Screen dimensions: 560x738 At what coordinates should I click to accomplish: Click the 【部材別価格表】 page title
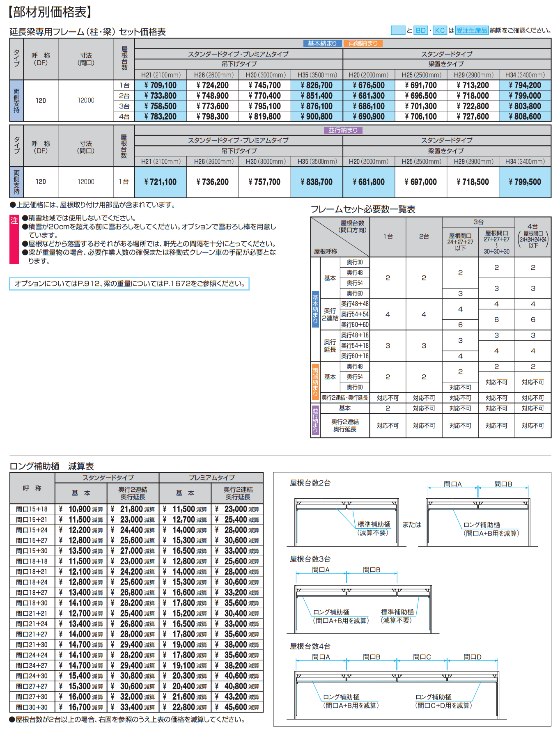click(50, 12)
